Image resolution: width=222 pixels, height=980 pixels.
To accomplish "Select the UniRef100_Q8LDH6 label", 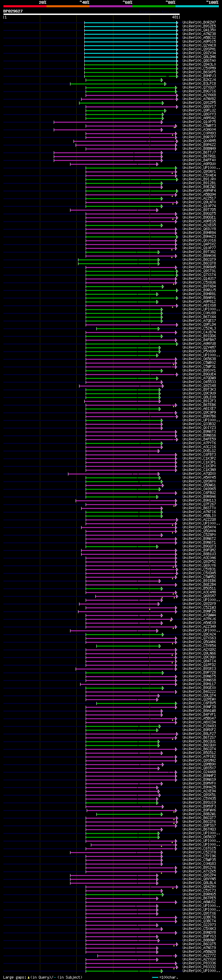I will [199, 57].
